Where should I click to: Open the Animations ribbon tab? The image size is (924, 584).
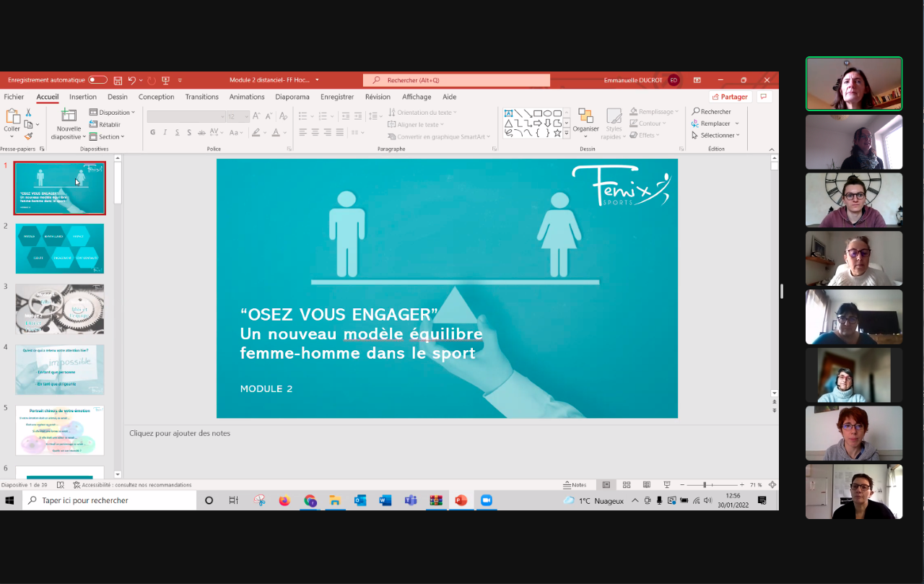point(247,97)
